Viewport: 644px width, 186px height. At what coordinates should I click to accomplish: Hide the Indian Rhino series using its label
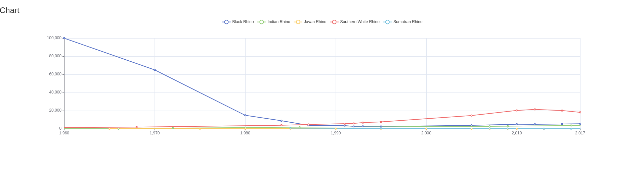coord(278,22)
